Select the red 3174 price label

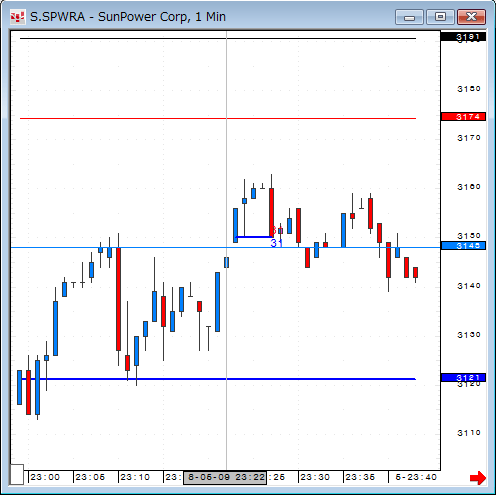coord(463,117)
